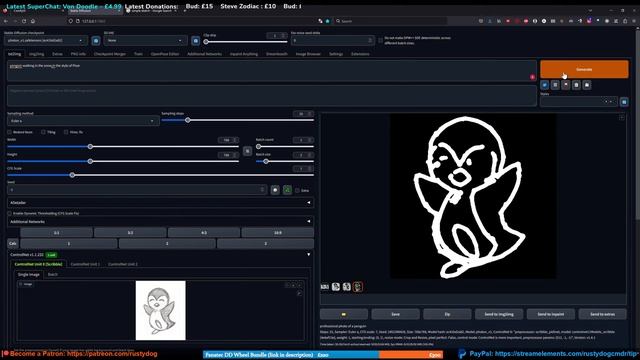The image size is (640, 360).
Task: Clear the ControlNet input image
Action: (300, 284)
